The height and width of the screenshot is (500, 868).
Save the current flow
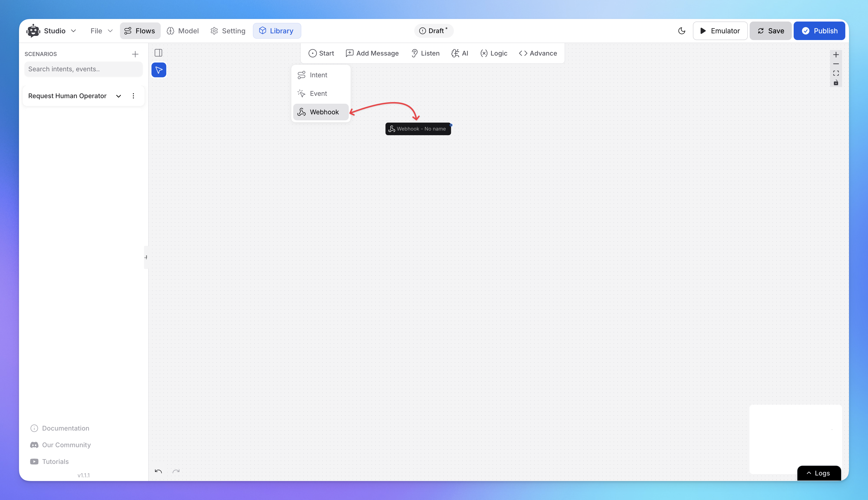(771, 31)
